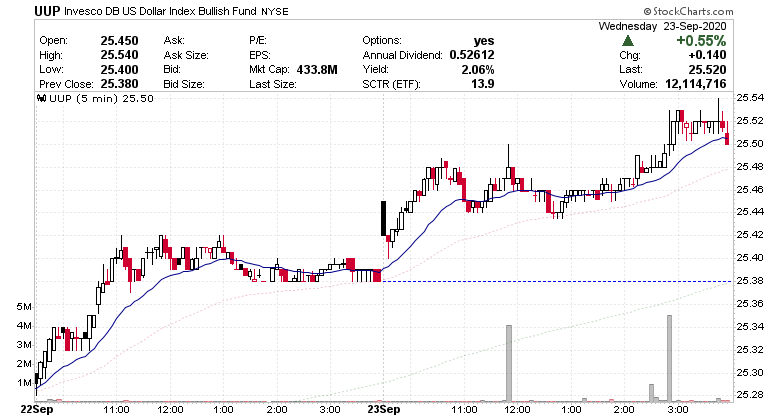Click the Invesco DB US Dollar Index Bullish Fund name
The width and height of the screenshot is (780, 418).
tap(160, 10)
